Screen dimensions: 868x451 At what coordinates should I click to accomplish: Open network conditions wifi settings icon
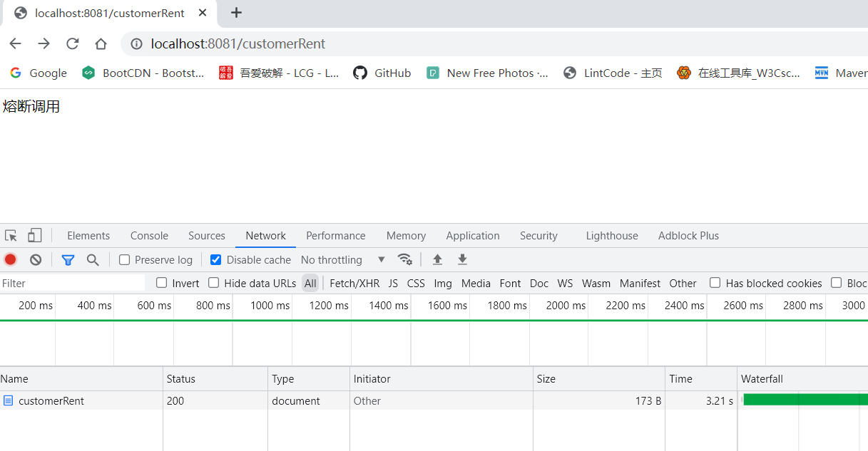405,260
